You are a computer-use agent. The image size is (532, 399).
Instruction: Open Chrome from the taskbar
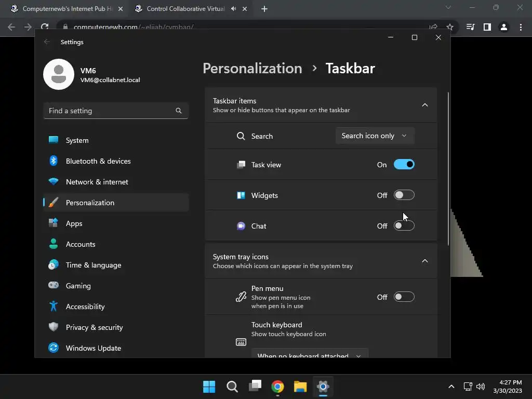coord(277,387)
